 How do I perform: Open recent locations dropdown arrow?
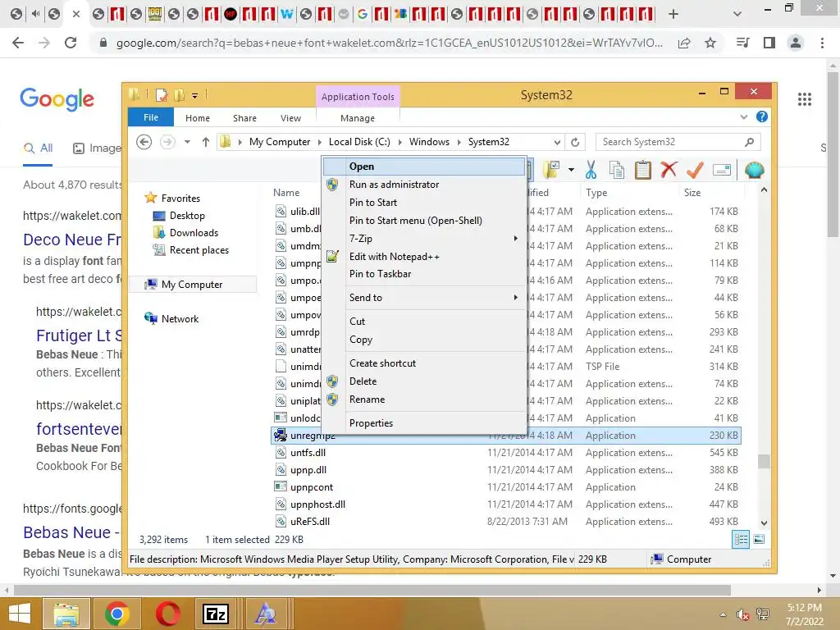(x=187, y=142)
